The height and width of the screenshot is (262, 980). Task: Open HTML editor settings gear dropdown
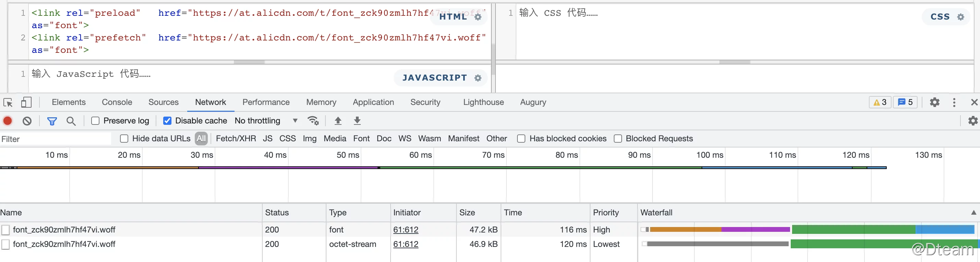pyautogui.click(x=478, y=17)
